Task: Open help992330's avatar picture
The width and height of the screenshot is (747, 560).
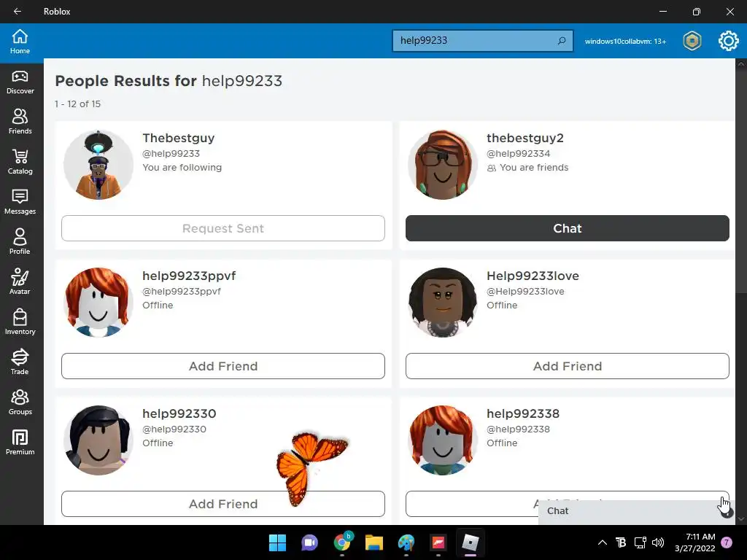Action: 98,440
